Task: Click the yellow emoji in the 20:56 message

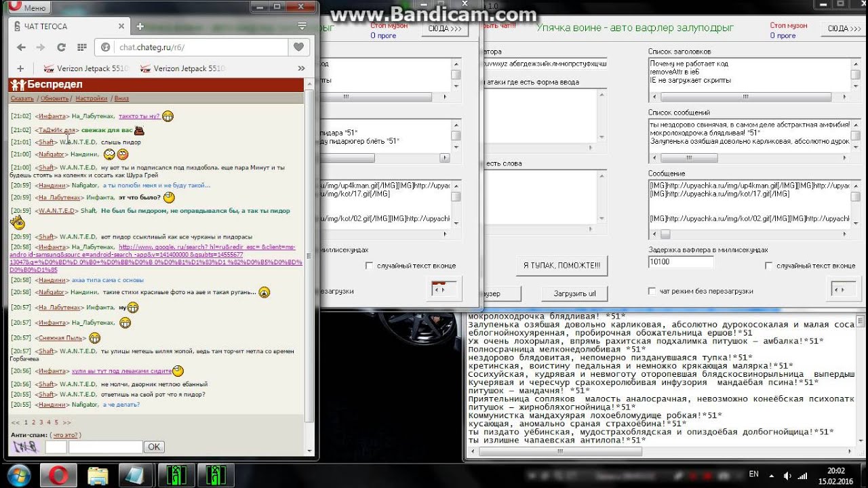Action: [178, 371]
